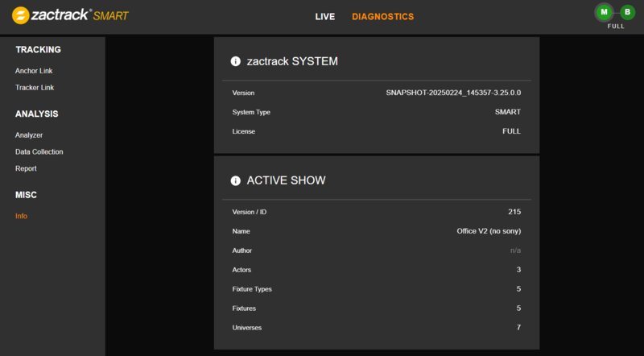Select Analyzer under Analysis
Screen dimensions: 644x356
point(29,135)
